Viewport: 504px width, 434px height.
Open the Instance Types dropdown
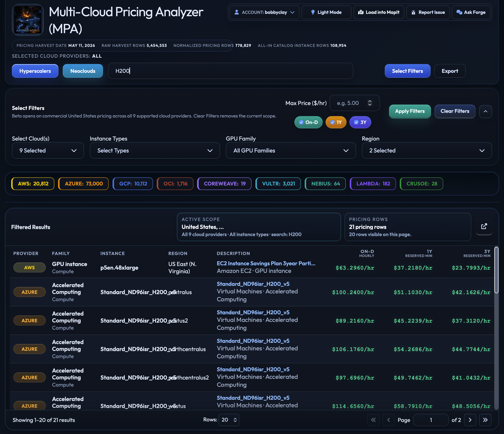pyautogui.click(x=155, y=150)
